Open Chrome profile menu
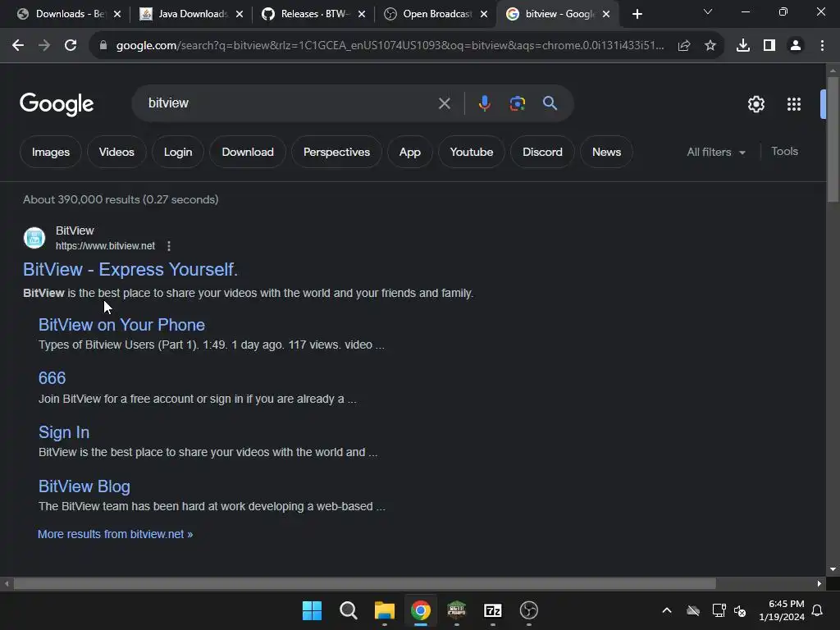Image resolution: width=840 pixels, height=630 pixels. (x=796, y=46)
